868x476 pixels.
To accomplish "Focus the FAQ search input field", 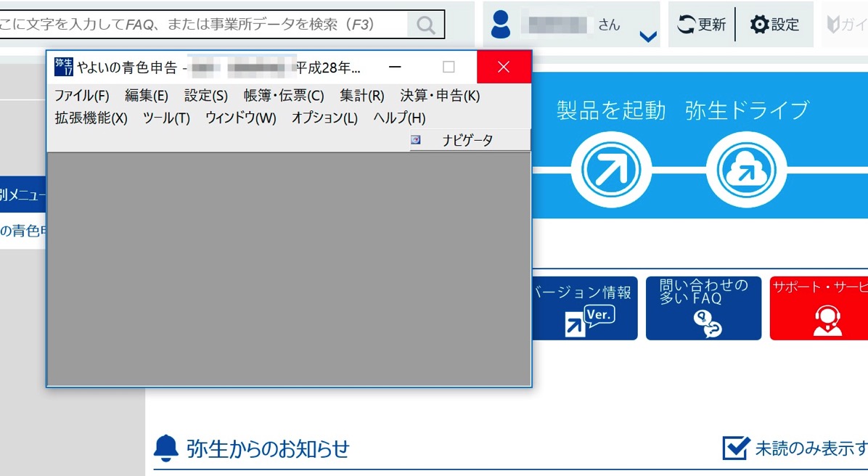I will [204, 25].
